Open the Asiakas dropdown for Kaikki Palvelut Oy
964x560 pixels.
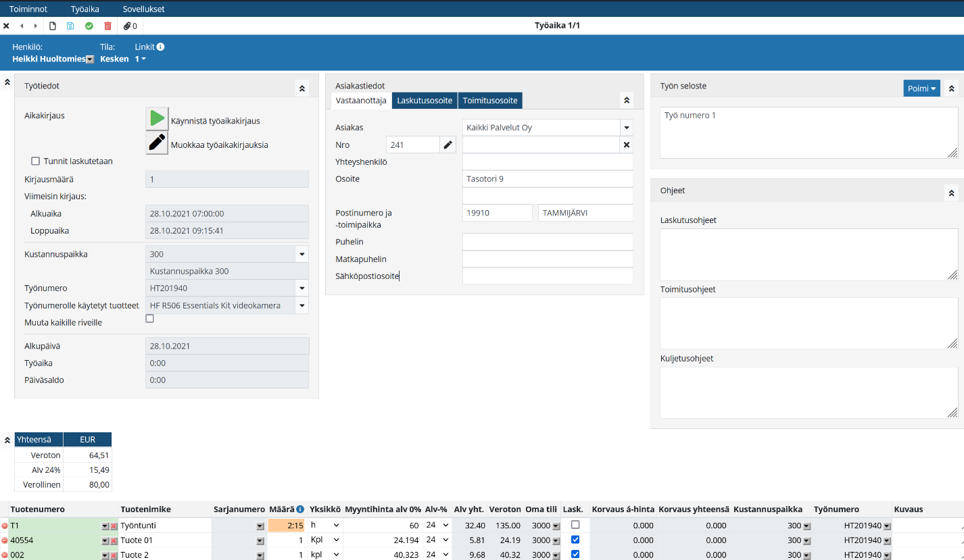pyautogui.click(x=626, y=128)
